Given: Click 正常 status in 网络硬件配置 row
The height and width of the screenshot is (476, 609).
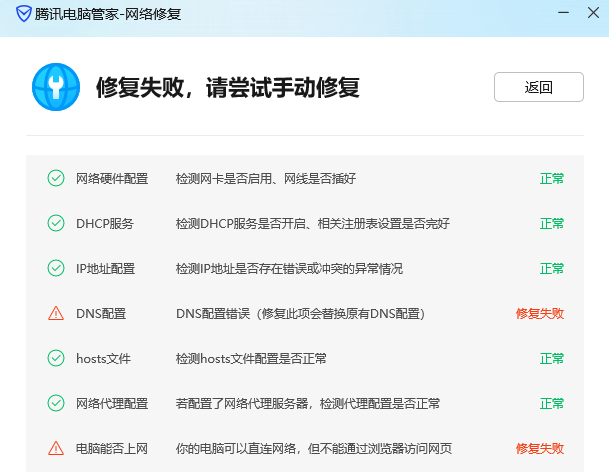Looking at the screenshot, I should pos(552,179).
